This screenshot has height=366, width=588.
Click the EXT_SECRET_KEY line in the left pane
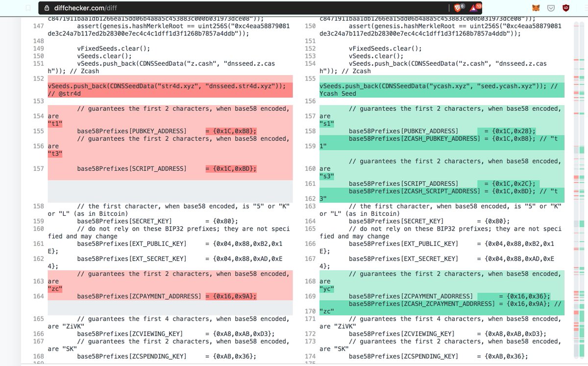(170, 262)
